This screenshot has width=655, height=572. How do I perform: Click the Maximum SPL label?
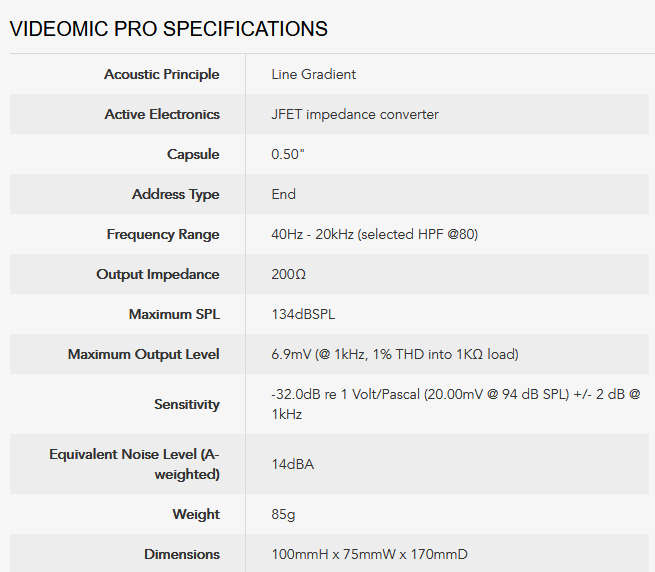174,314
